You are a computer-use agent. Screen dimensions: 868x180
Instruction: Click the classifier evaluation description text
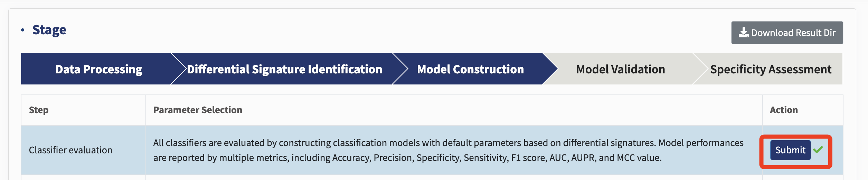(x=448, y=150)
